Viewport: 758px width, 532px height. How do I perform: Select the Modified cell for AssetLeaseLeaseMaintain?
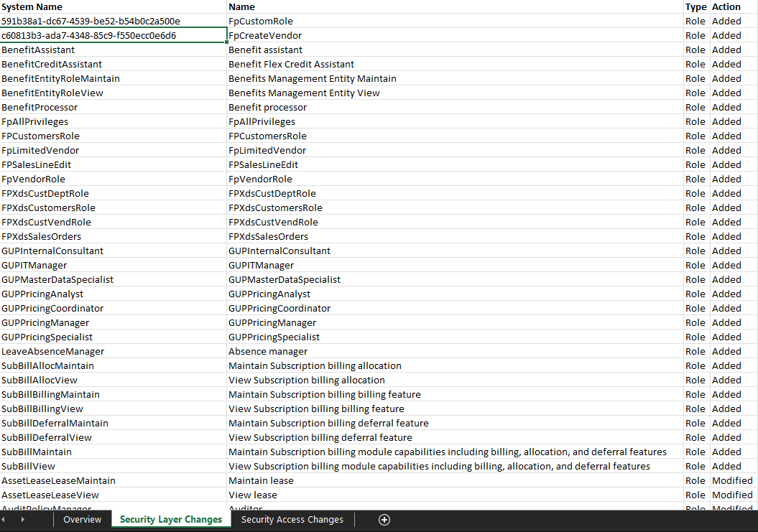coord(732,480)
